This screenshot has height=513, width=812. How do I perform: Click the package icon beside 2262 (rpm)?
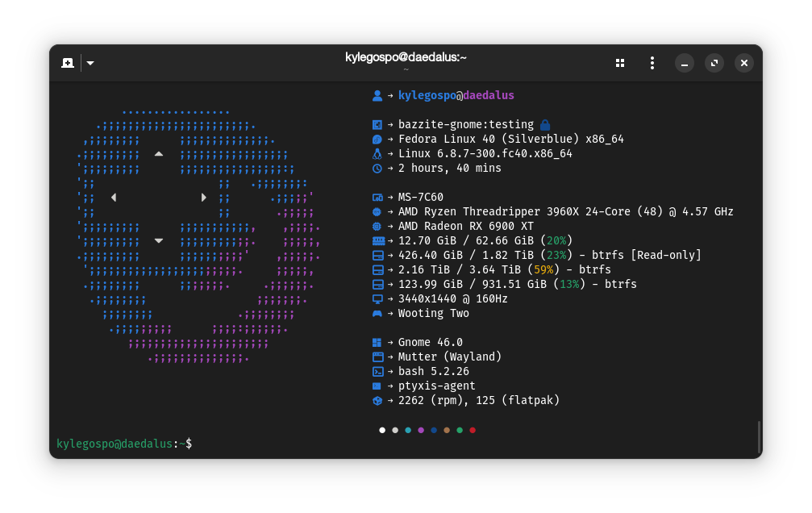pos(377,401)
